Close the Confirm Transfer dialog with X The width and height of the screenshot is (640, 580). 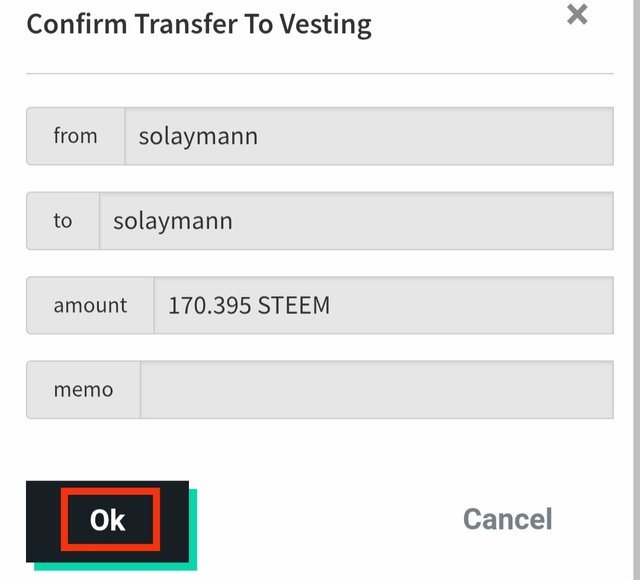(577, 14)
